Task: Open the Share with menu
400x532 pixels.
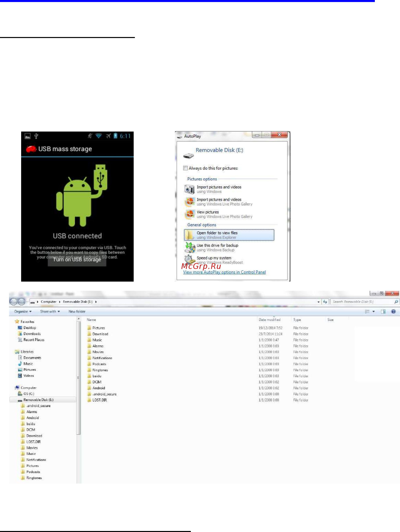Action: click(50, 311)
